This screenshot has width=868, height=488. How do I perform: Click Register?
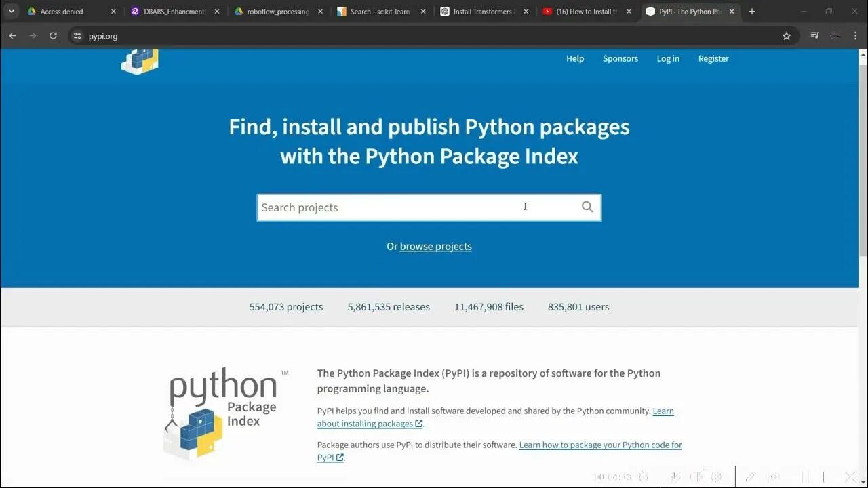coord(713,59)
